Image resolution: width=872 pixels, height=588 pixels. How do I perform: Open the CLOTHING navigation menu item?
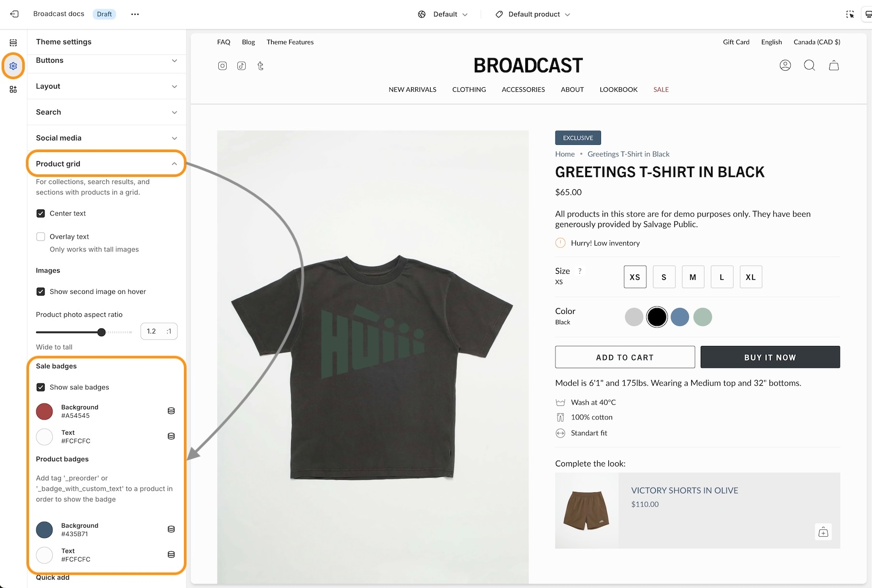tap(469, 90)
